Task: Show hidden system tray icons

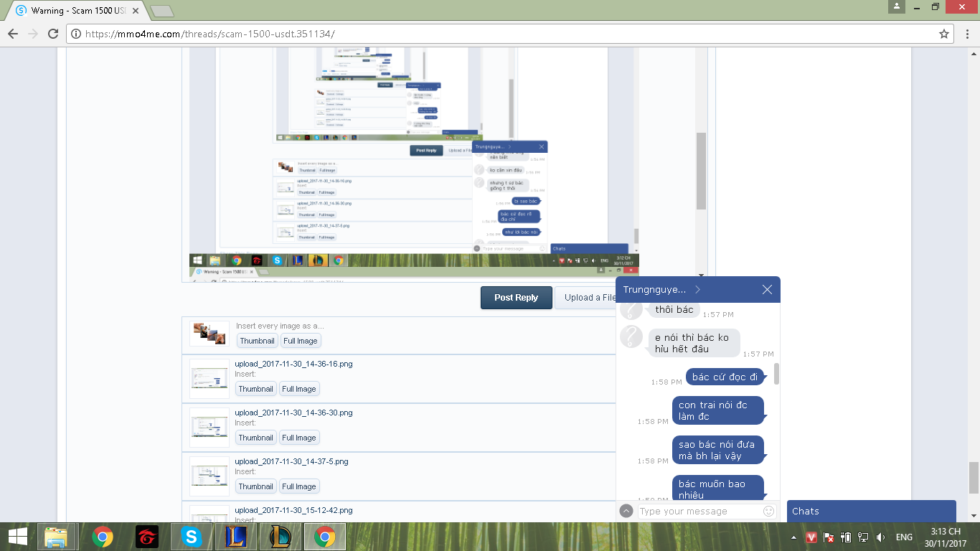Action: coord(793,537)
